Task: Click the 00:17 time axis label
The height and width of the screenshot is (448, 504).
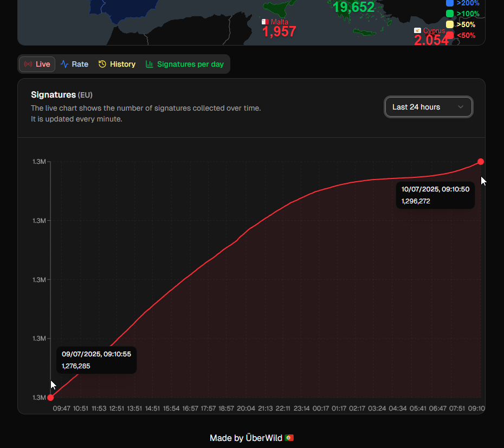Action: pyautogui.click(x=321, y=408)
